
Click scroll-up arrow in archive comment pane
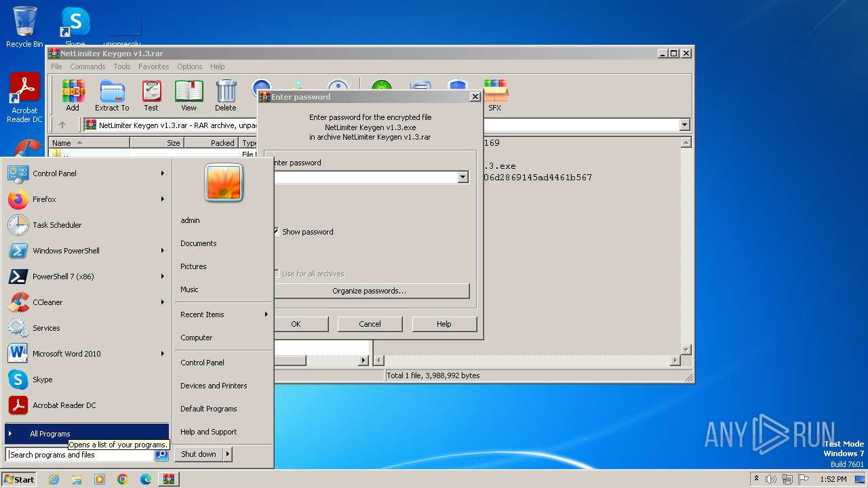686,143
